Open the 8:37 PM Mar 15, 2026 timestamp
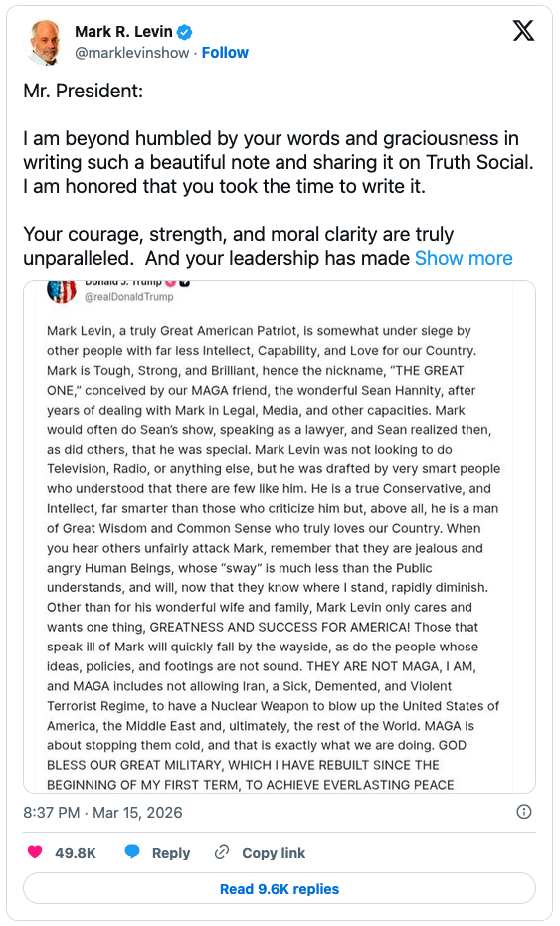The height and width of the screenshot is (926, 560). click(x=102, y=812)
